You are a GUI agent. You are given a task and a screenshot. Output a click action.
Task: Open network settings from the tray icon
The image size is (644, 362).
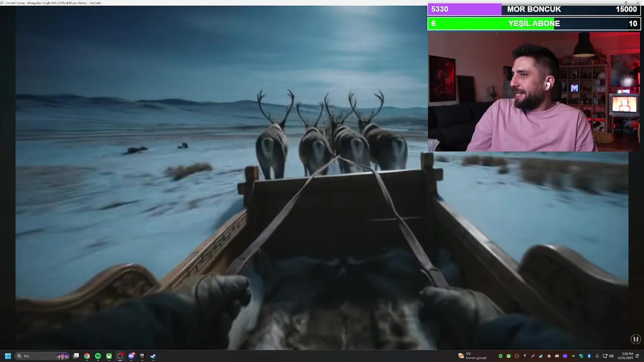[x=605, y=356]
